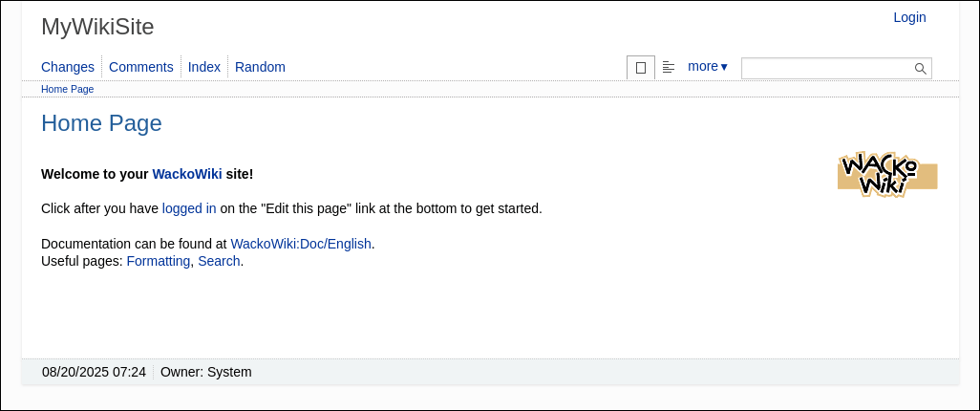Open the Changes menu item

68,67
